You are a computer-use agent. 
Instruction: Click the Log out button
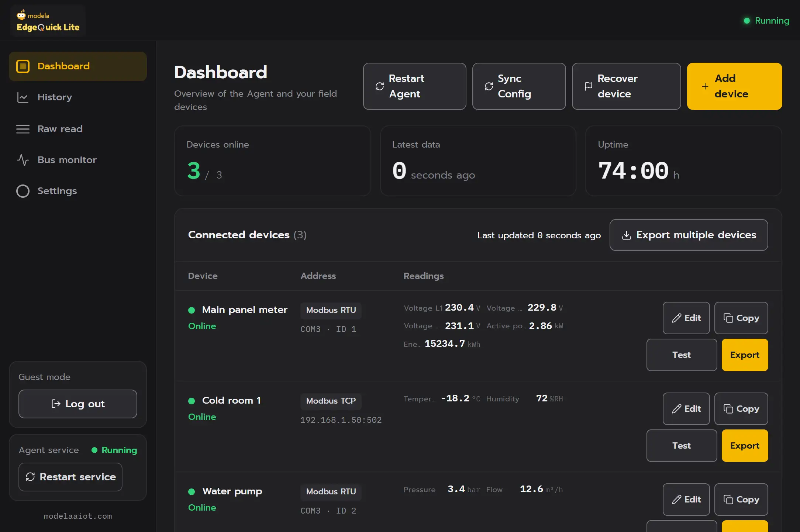pyautogui.click(x=78, y=404)
